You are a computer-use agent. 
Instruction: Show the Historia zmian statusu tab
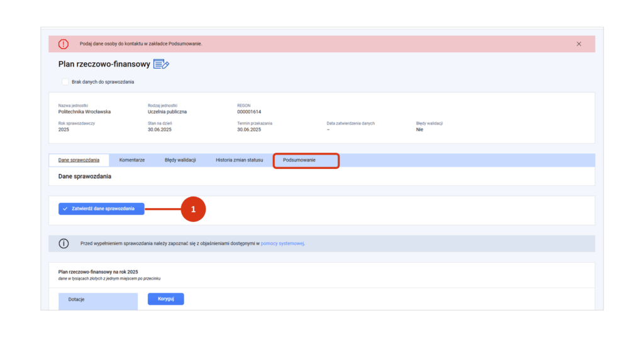[x=240, y=160]
